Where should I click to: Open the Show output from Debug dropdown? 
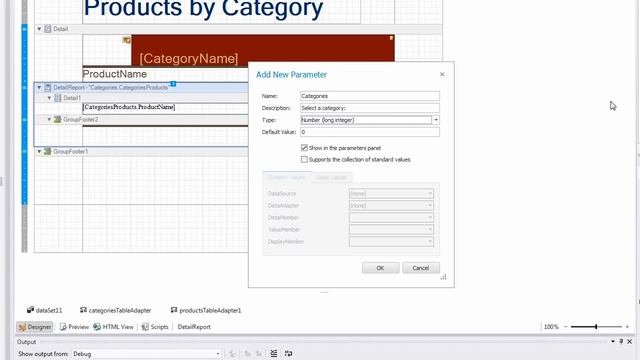[218, 354]
